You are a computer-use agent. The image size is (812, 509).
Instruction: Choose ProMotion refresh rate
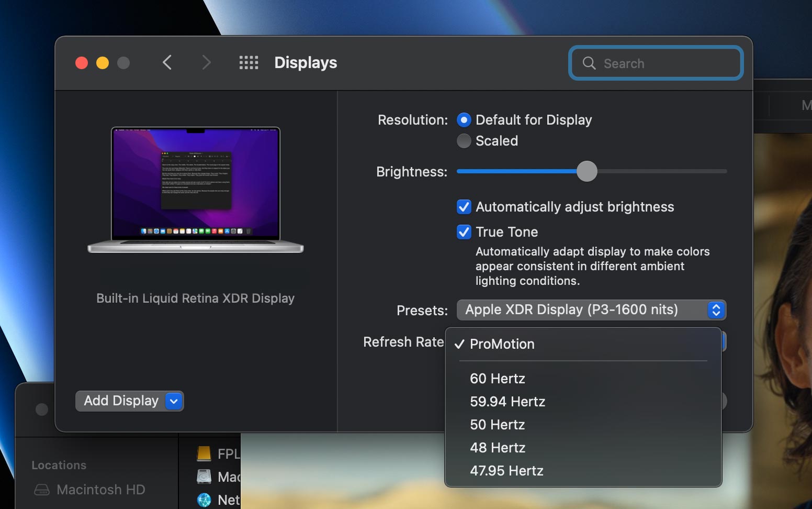click(x=583, y=344)
